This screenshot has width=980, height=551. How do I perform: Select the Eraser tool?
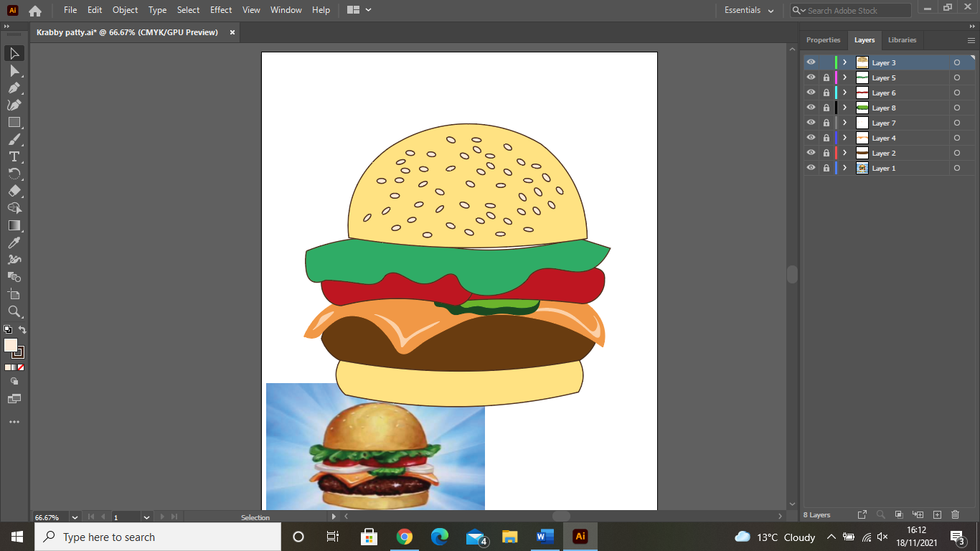click(14, 192)
